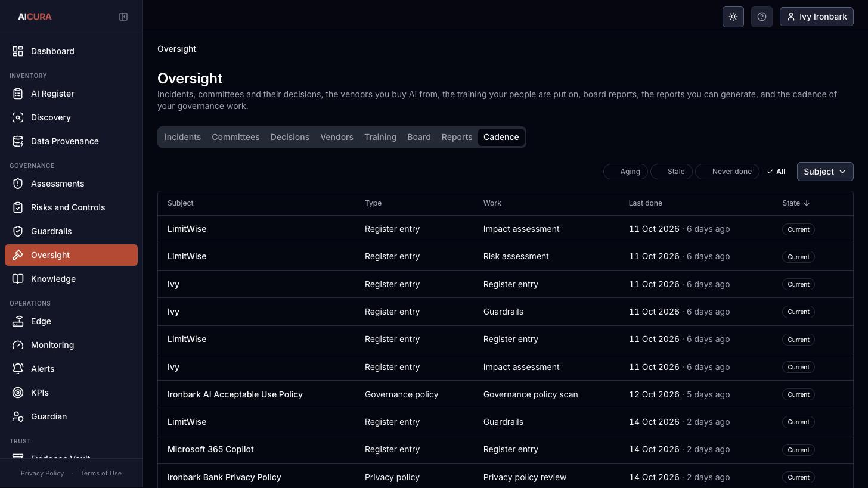Viewport: 868px width, 488px height.
Task: Click Ivy in the Guardrails row
Action: 173,312
